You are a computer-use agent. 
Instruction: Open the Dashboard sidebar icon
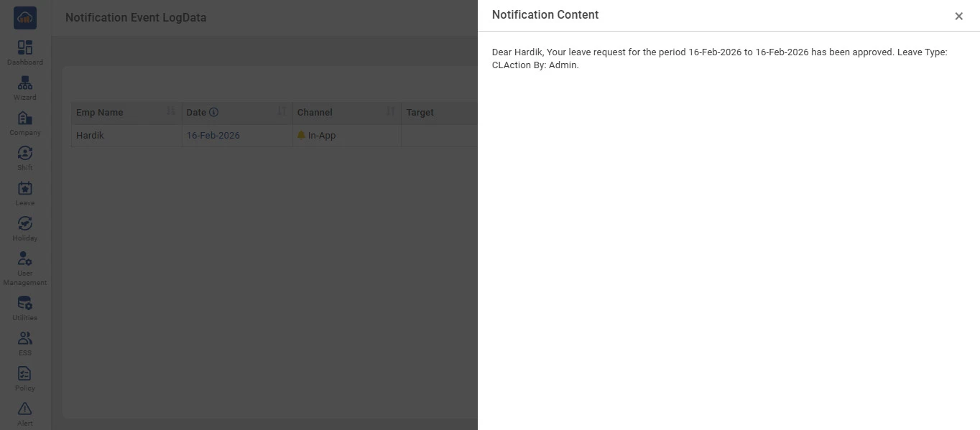click(25, 48)
